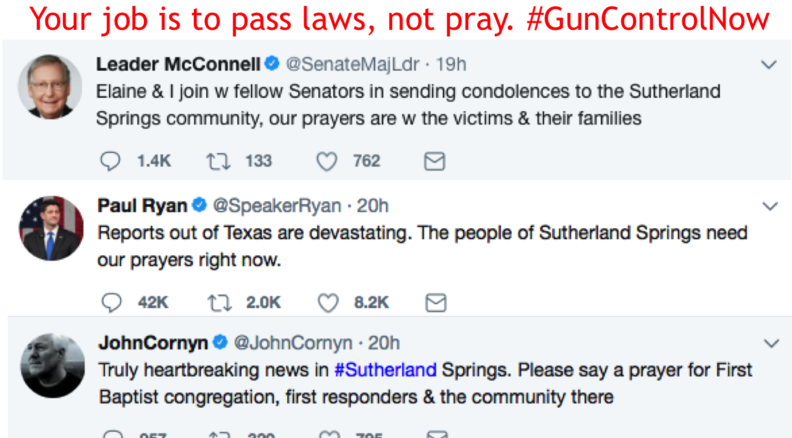Share Paul Ryan's tweet by message
The image size is (792, 438).
(x=435, y=301)
